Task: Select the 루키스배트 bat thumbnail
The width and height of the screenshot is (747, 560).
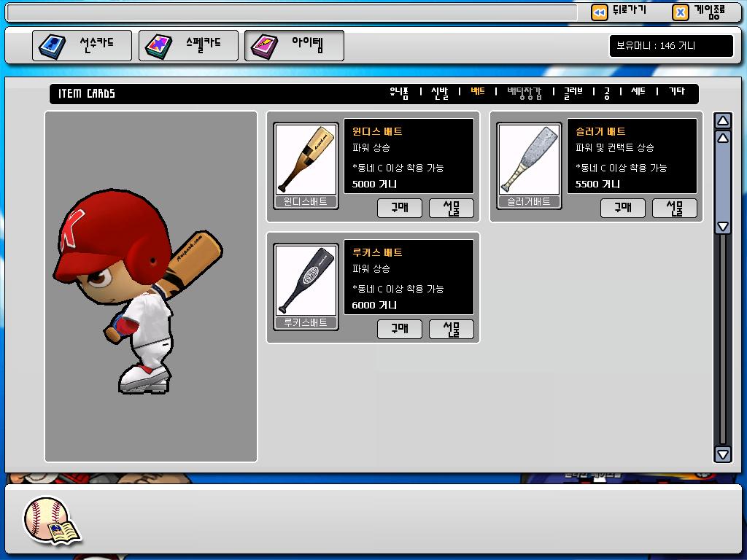Action: tap(306, 286)
